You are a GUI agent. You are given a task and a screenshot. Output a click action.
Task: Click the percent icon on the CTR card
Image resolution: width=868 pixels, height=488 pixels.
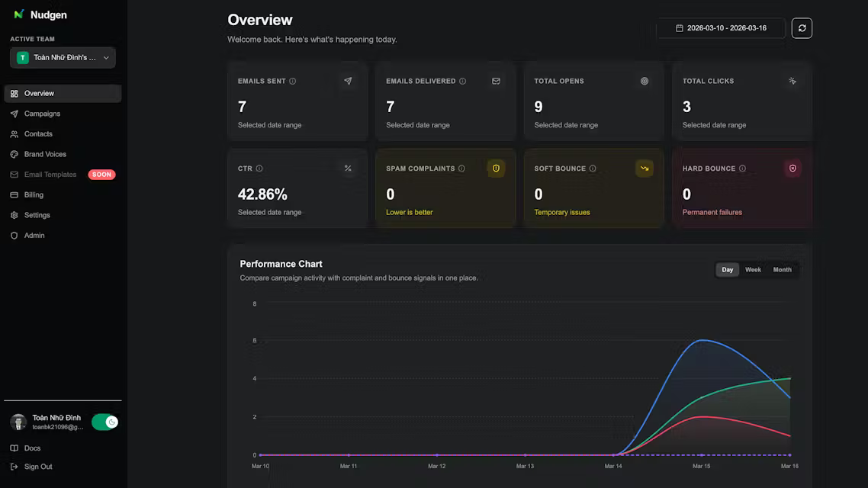click(x=348, y=168)
